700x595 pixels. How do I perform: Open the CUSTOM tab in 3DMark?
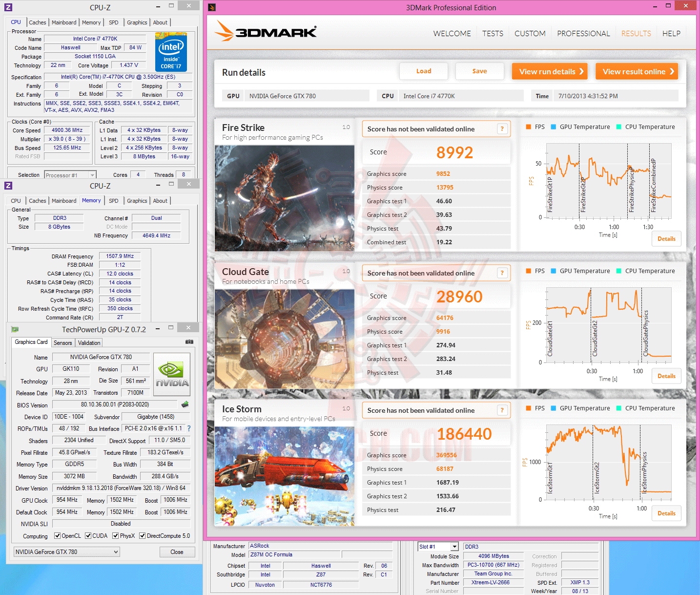tap(530, 33)
